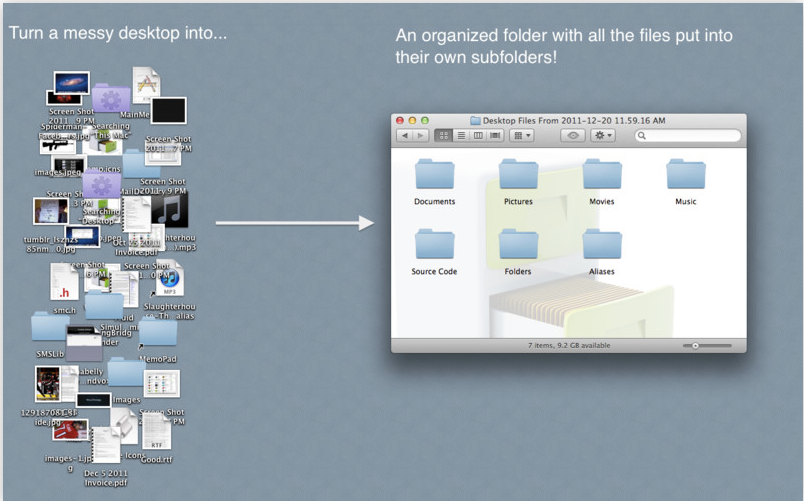Viewport: 804px width, 501px height.
Task: Switch Finder to icon view
Action: click(444, 135)
